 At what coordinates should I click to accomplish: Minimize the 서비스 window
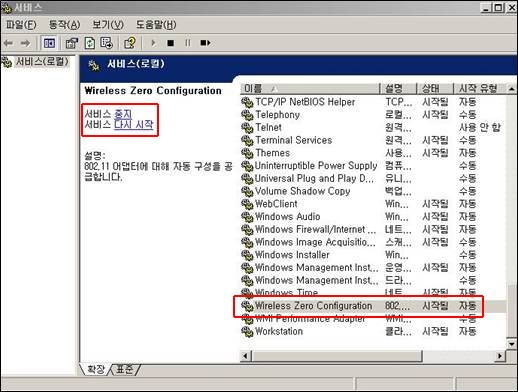[x=486, y=8]
